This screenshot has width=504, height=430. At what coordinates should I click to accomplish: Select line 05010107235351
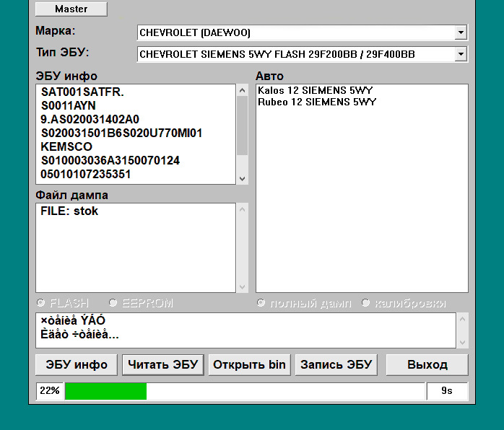coord(85,175)
